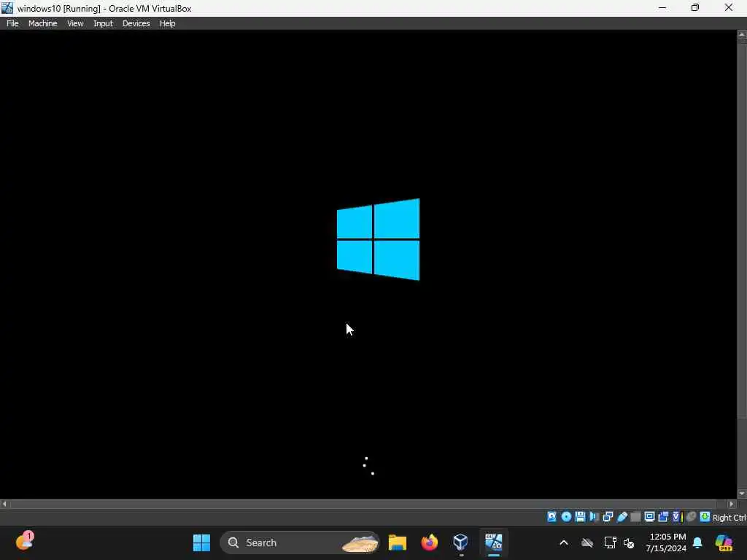The image size is (747, 560).
Task: Restore down the VirtualBox window
Action: coord(695,7)
